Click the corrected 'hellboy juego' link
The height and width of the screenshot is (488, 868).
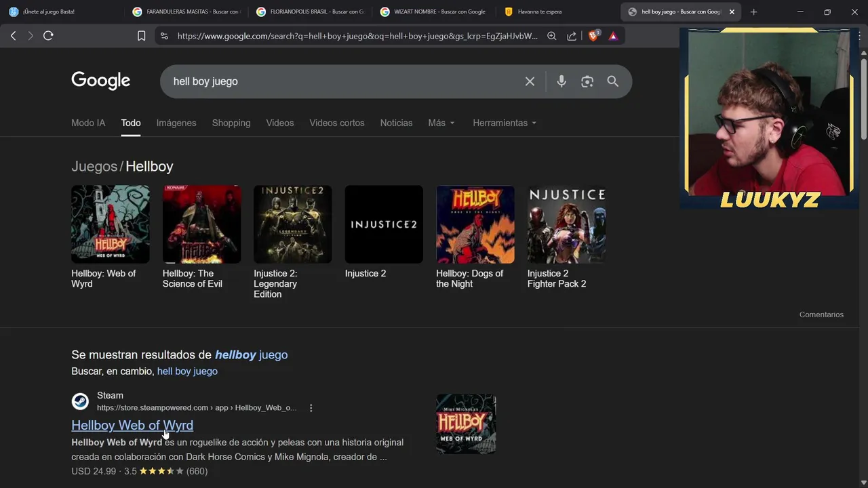(x=251, y=354)
